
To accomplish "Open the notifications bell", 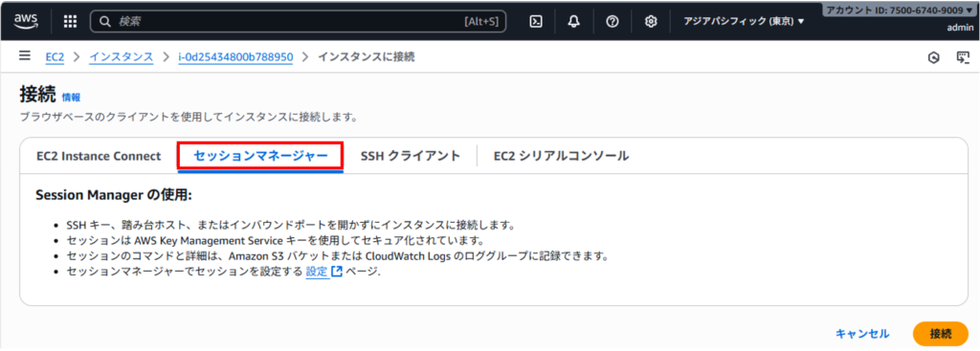I will (x=574, y=21).
